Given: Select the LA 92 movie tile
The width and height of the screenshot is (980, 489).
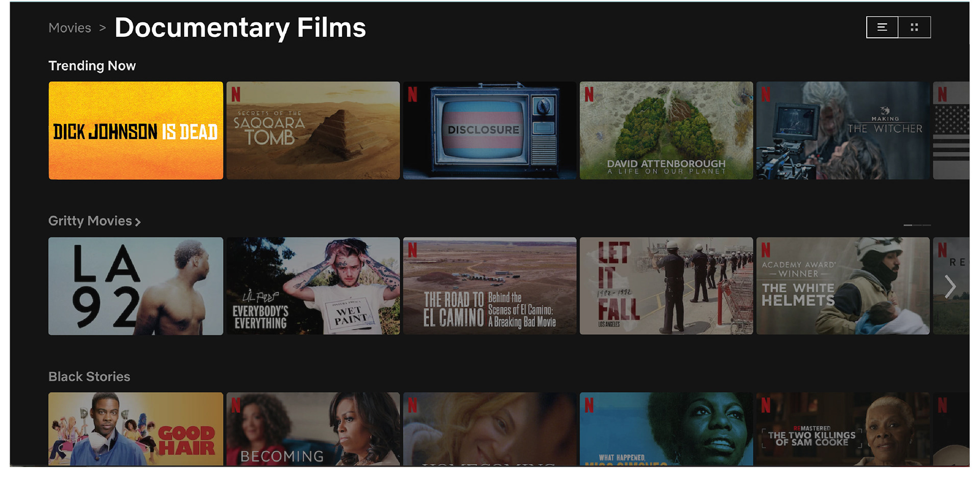Looking at the screenshot, I should tap(136, 286).
